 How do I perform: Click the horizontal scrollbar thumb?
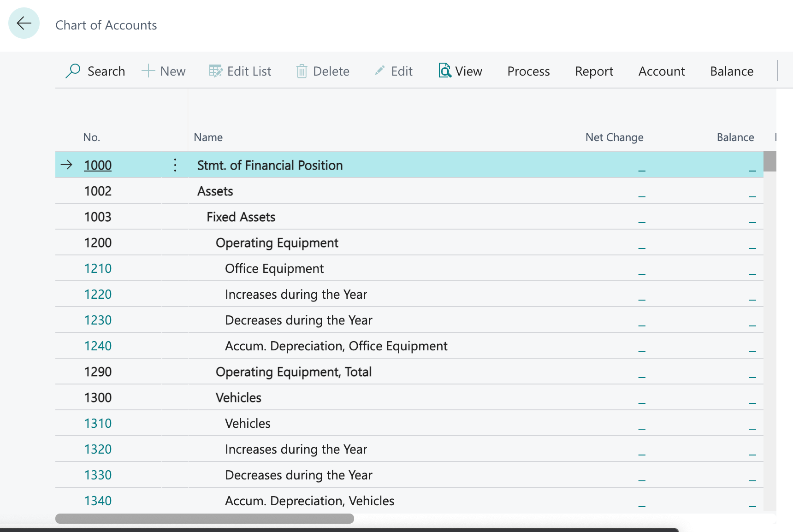205,519
